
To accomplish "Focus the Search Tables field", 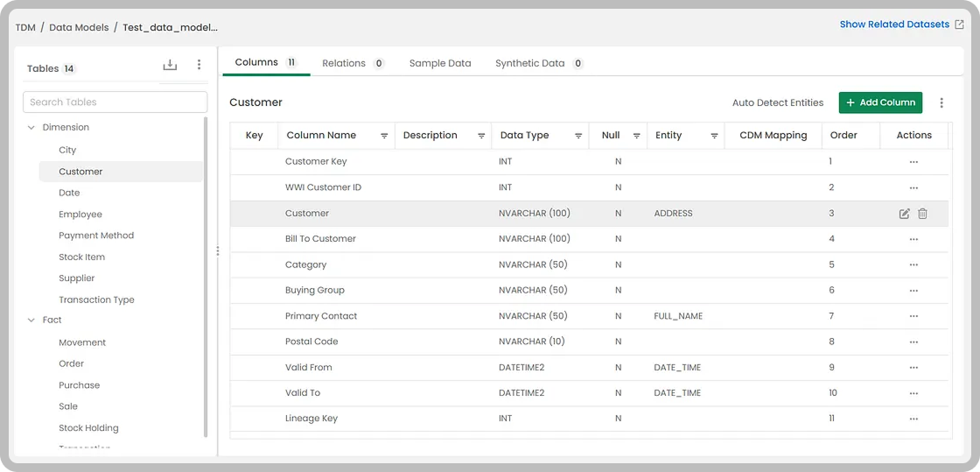I will click(115, 102).
